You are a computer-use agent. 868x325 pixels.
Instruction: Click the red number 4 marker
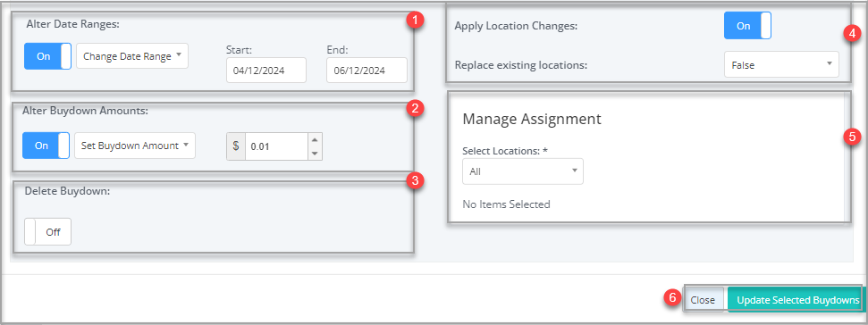click(853, 34)
